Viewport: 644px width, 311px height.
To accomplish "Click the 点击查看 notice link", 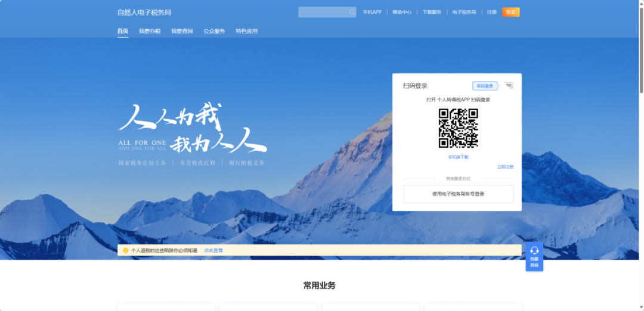I will coord(213,250).
